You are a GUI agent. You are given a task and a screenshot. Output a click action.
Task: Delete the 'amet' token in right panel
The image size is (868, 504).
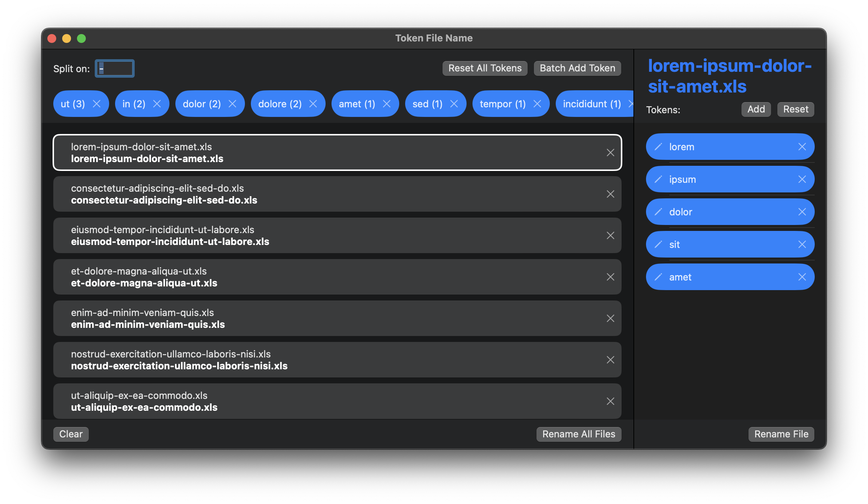802,277
